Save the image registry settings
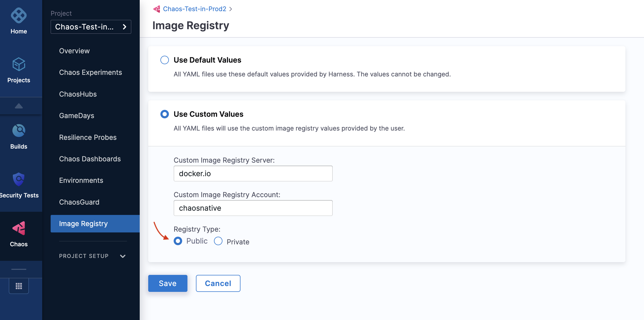This screenshot has width=644, height=320. pyautogui.click(x=168, y=283)
